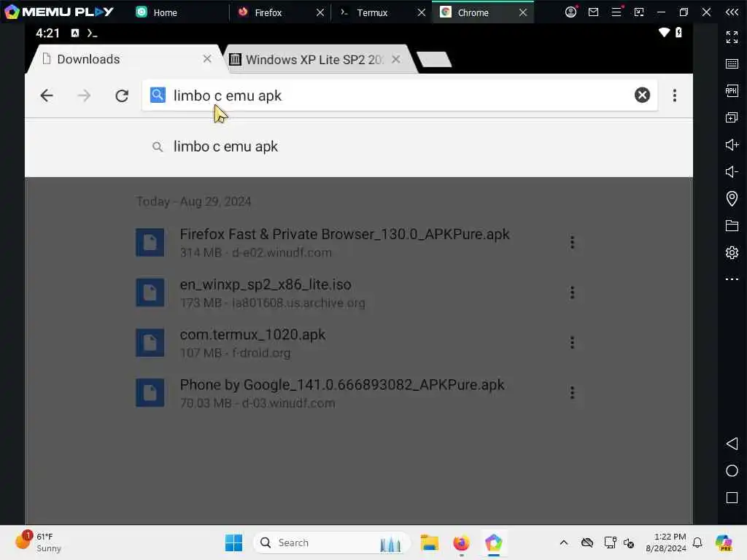Close the MEmu Termux tab
The height and width of the screenshot is (560, 747).
click(422, 12)
